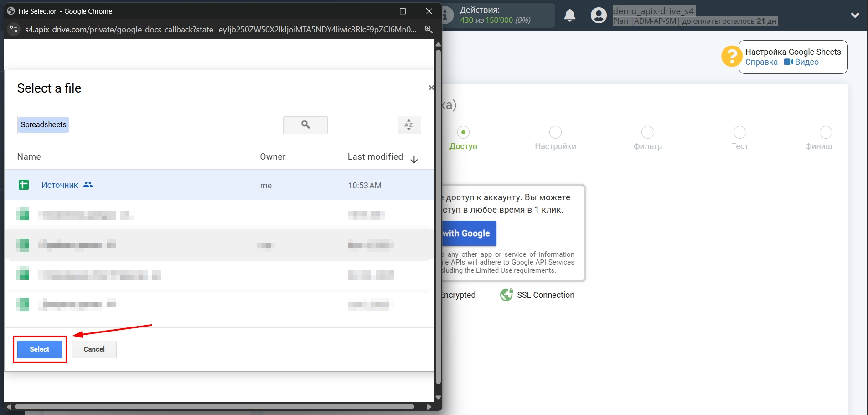868x415 pixels.
Task: Collapse the panel with the top-right chevron
Action: click(854, 15)
